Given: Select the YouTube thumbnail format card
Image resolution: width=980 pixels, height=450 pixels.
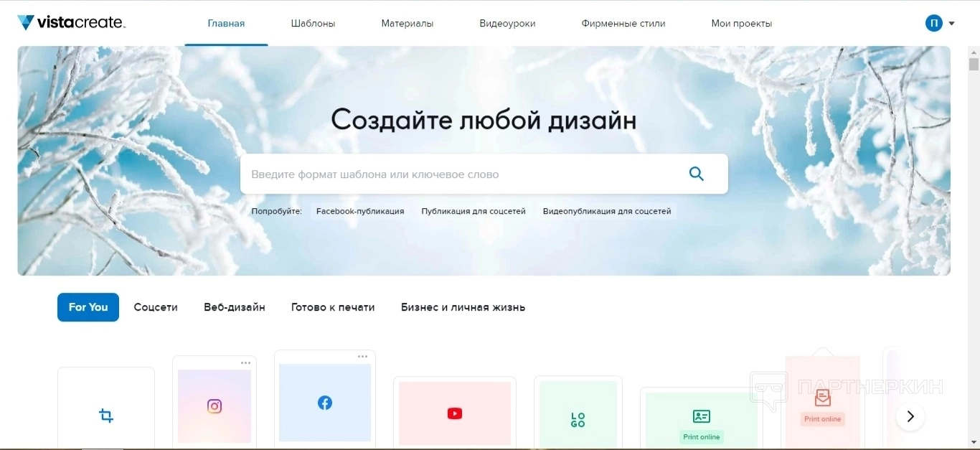Looking at the screenshot, I should tap(455, 413).
